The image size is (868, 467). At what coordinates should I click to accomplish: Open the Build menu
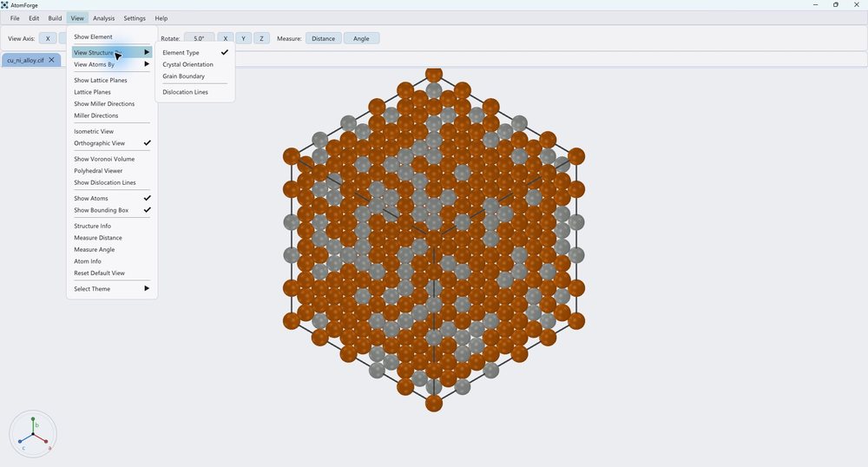55,18
